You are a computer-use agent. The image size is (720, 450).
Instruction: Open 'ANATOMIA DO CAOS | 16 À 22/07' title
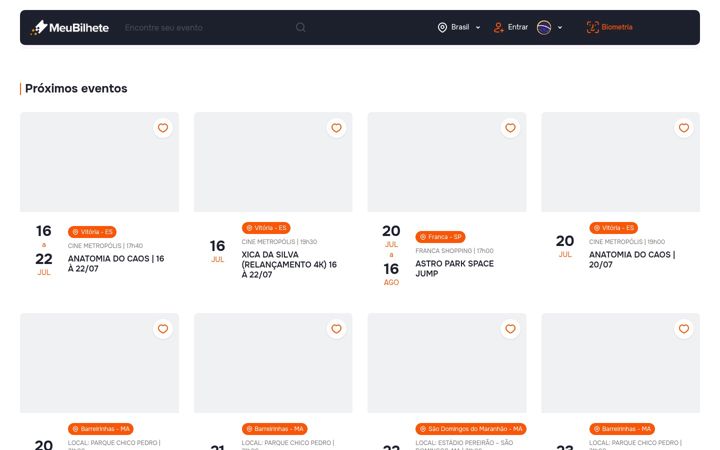116,264
